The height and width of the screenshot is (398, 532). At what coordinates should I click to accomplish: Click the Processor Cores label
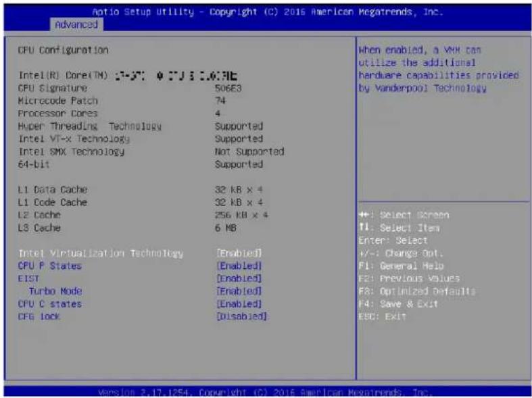(x=57, y=114)
